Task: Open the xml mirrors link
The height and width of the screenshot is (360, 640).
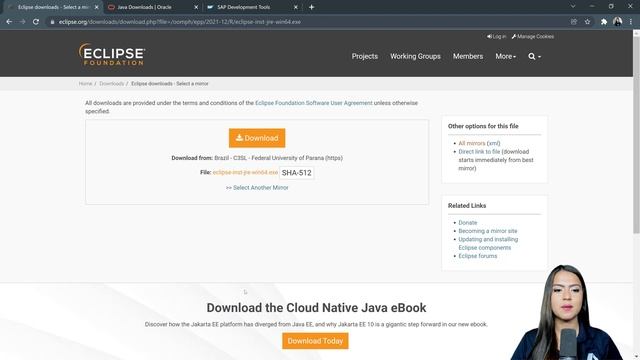Action: coord(493,143)
